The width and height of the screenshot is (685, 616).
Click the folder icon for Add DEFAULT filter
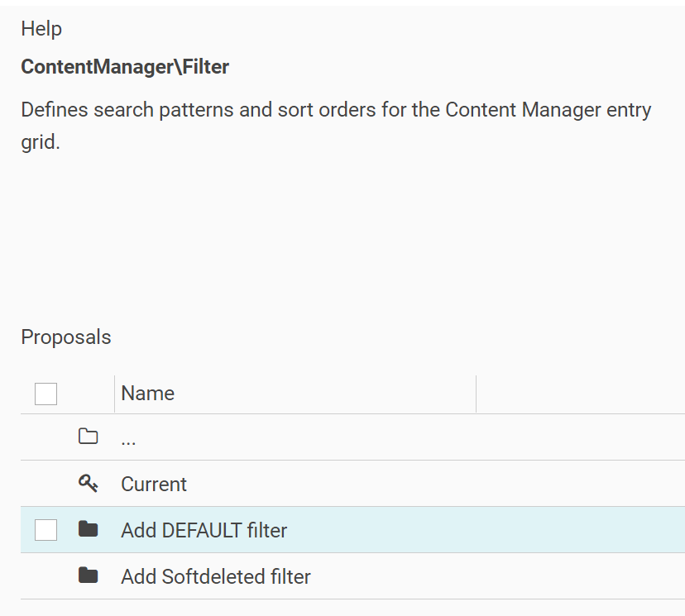pyautogui.click(x=88, y=529)
